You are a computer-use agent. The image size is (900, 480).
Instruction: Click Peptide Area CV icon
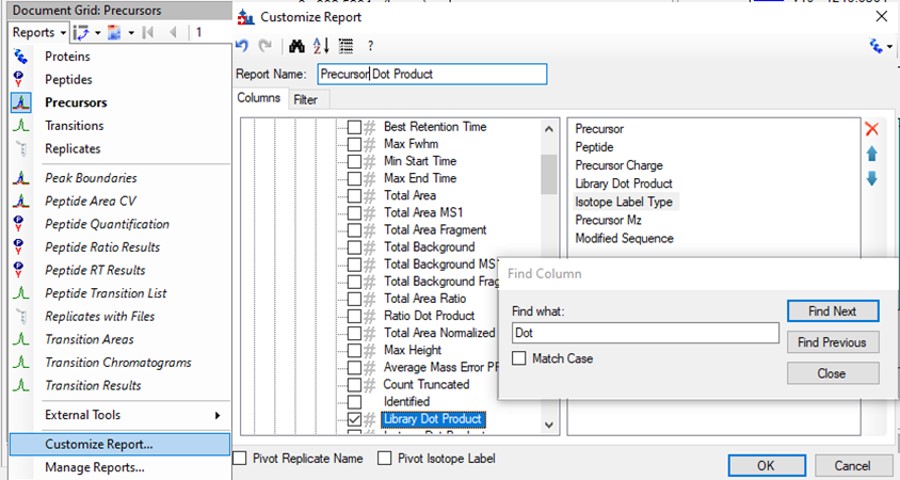coord(21,201)
